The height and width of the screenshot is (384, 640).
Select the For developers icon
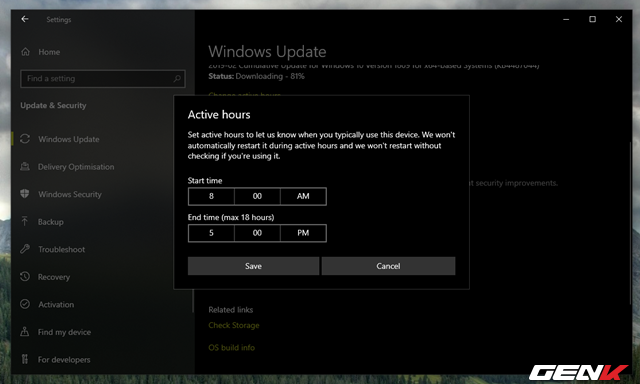[x=25, y=359]
